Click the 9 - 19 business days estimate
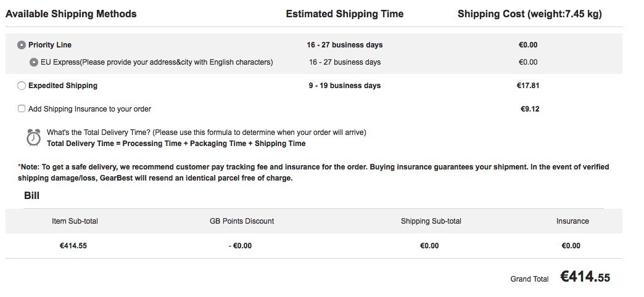Screen dimensions: 644x297 pos(345,86)
